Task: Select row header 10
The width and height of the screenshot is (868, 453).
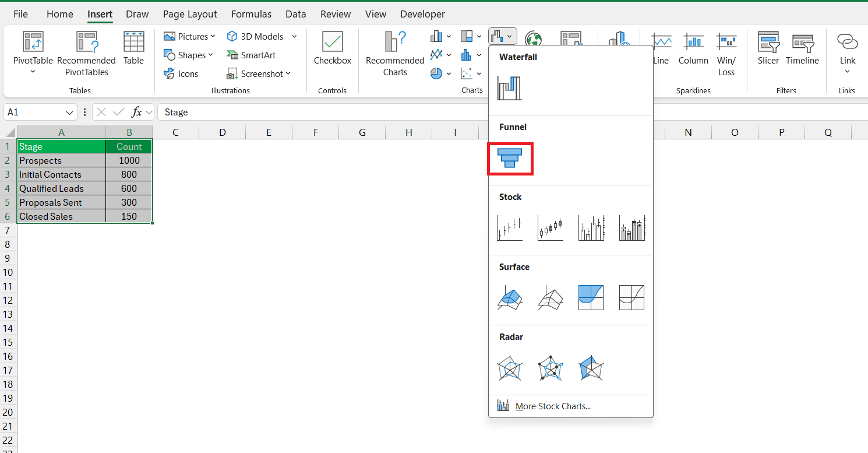Action: (8, 272)
